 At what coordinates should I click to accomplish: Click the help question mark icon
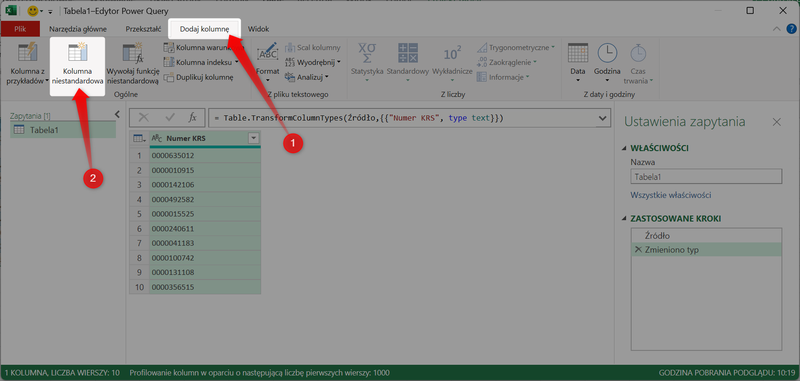[791, 29]
